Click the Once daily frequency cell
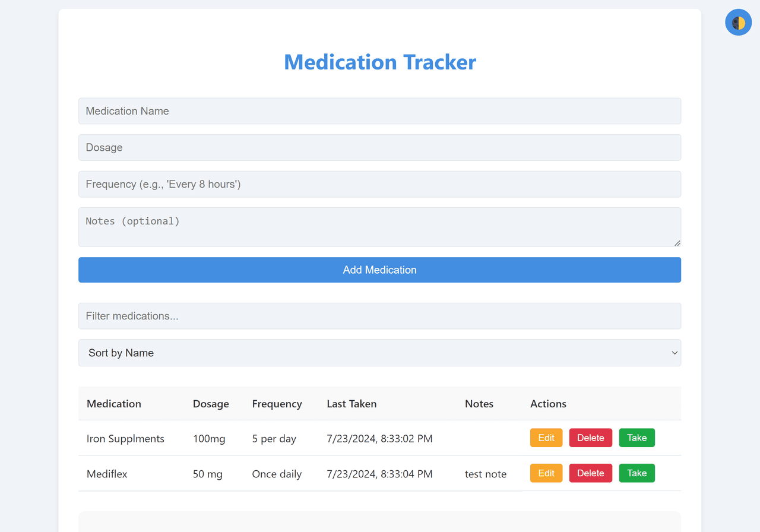The width and height of the screenshot is (760, 532). (277, 474)
